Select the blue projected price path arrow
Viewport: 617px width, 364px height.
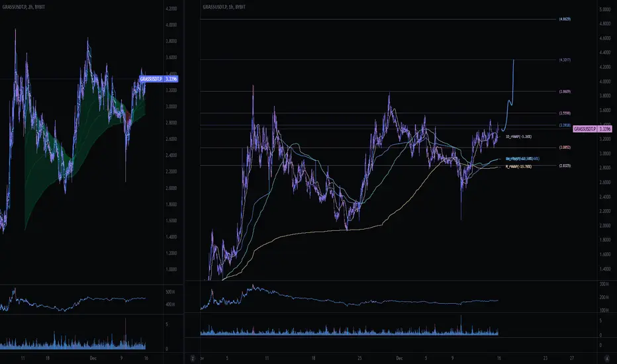pos(508,95)
